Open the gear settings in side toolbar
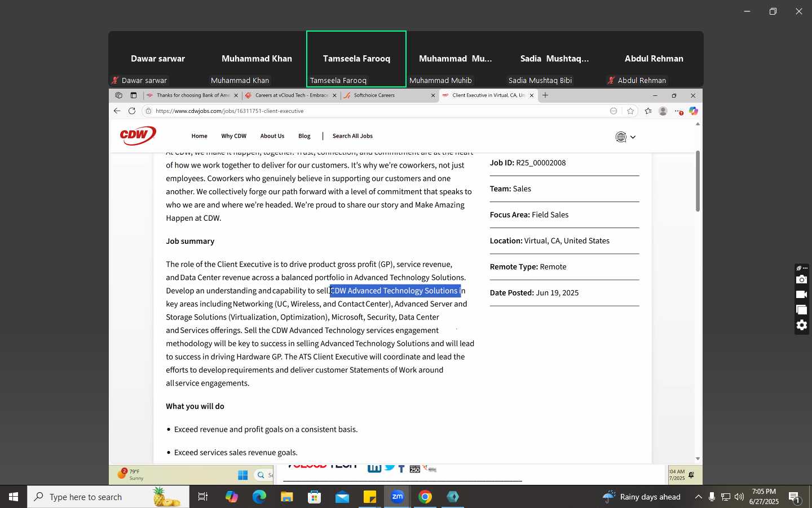This screenshot has height=508, width=812. click(x=801, y=325)
